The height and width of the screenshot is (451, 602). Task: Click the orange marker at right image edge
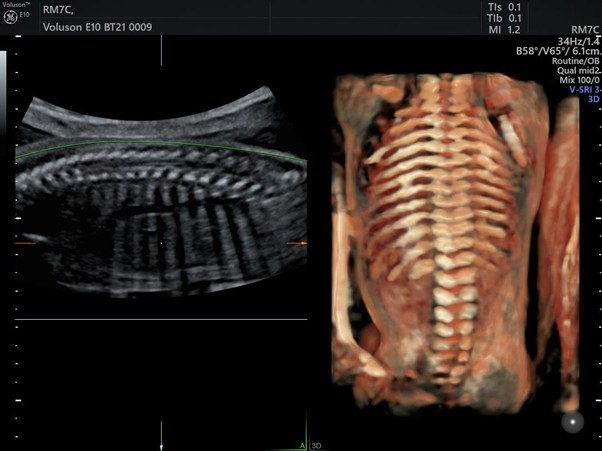[296, 243]
